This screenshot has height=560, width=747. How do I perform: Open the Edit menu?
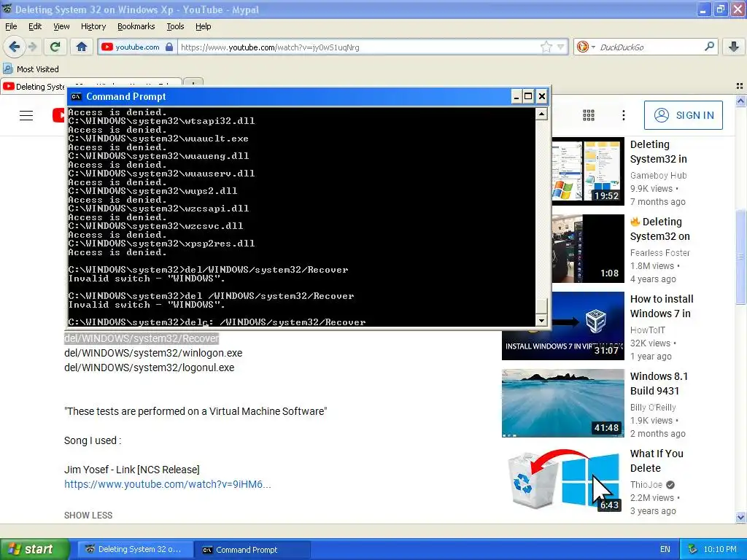coord(35,26)
